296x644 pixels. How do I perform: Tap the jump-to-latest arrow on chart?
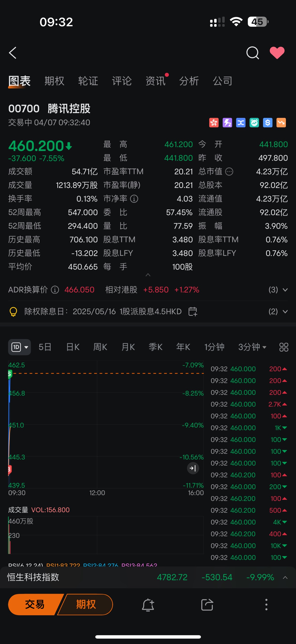tap(193, 468)
